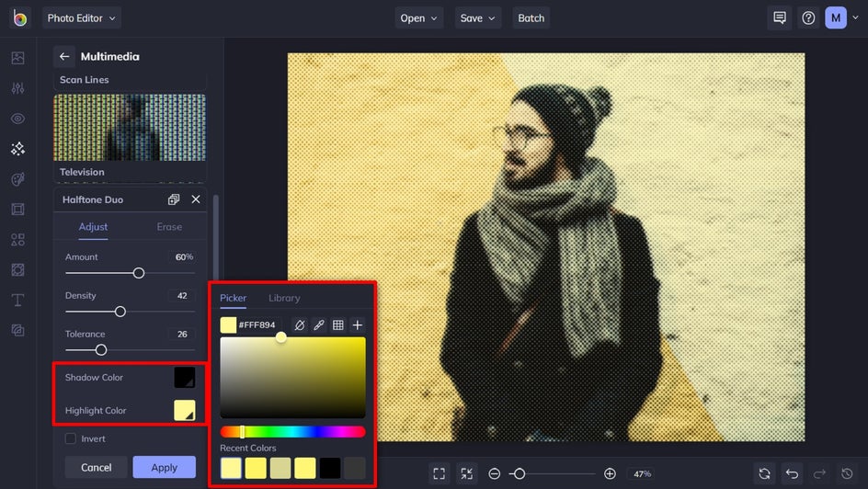Screen dimensions: 868x489
Task: Expand the Open menu dropdown
Action: (419, 18)
